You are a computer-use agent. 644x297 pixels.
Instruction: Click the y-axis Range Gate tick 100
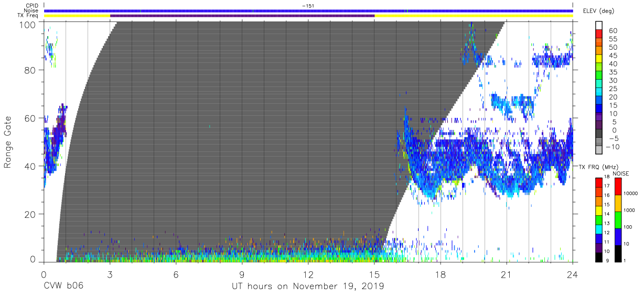28,24
